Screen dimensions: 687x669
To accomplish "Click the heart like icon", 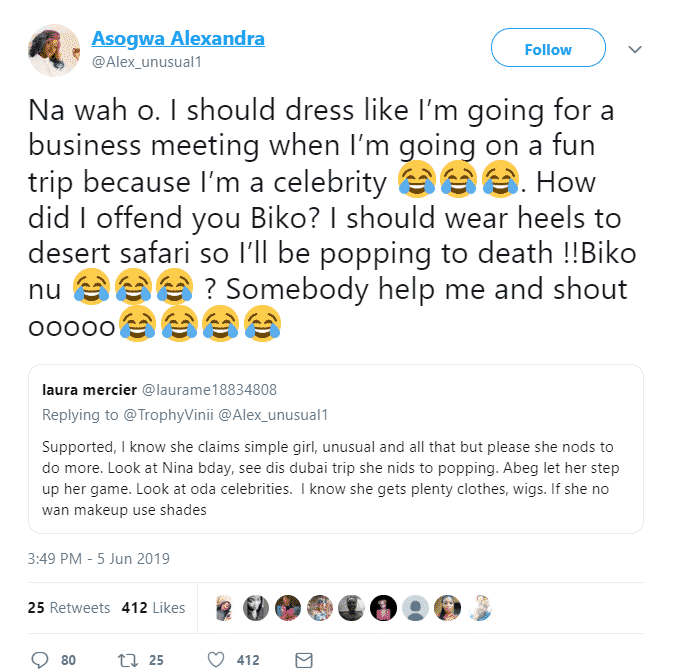I will click(216, 659).
